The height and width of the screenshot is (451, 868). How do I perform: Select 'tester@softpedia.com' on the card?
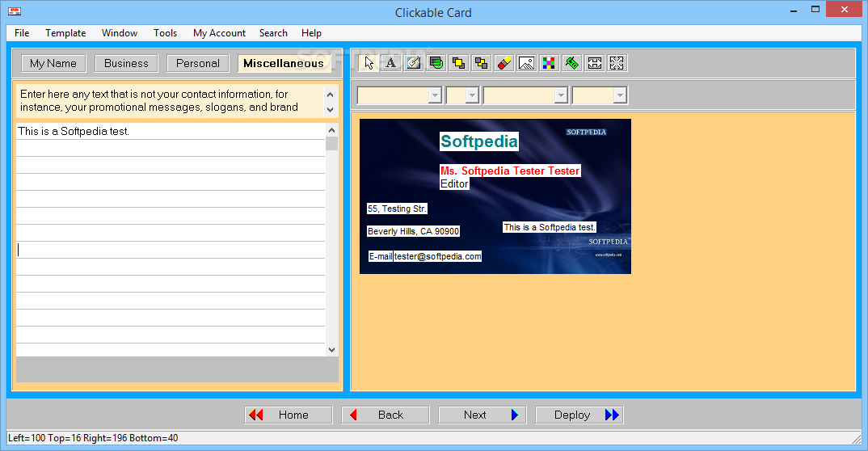coord(438,256)
